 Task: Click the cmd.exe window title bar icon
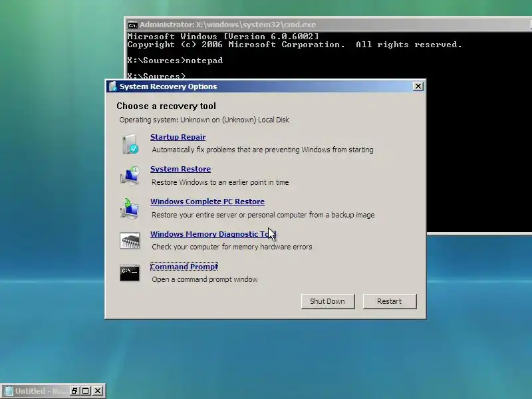(x=132, y=25)
